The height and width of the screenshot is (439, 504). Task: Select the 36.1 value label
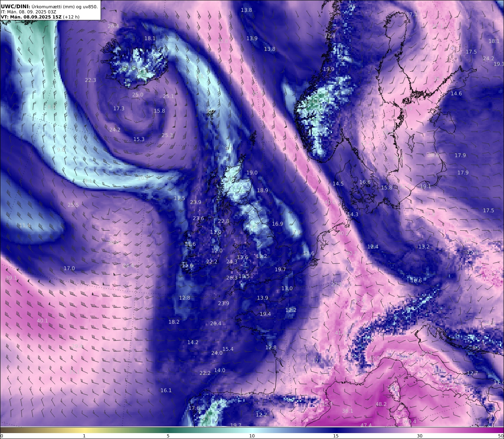click(x=347, y=411)
